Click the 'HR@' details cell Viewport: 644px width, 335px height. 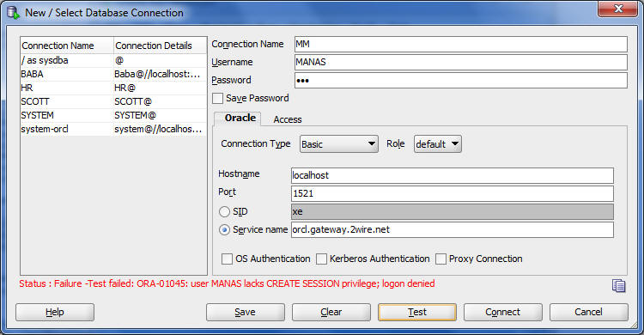tap(161, 88)
